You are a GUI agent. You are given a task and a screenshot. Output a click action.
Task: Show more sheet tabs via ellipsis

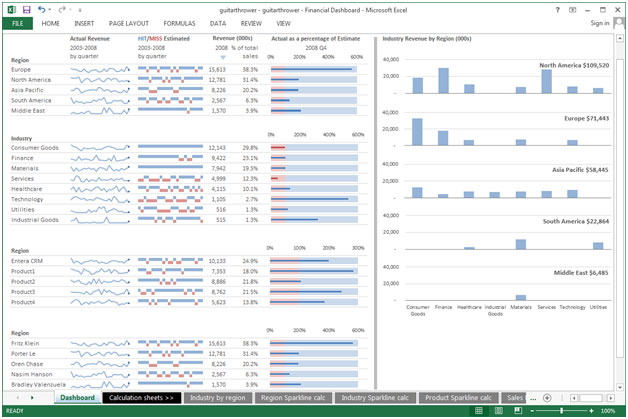(533, 399)
